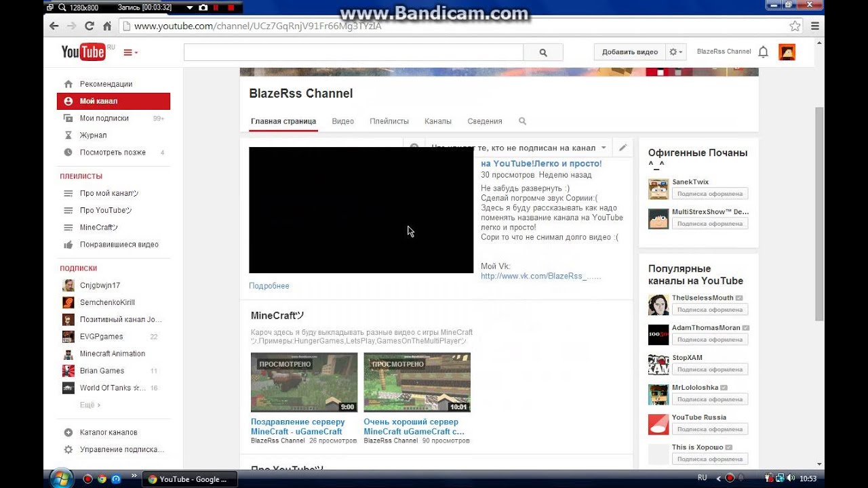Viewport: 868px width, 488px height.
Task: Open the Поздравление серверу video thumbnail
Action: pyautogui.click(x=304, y=382)
